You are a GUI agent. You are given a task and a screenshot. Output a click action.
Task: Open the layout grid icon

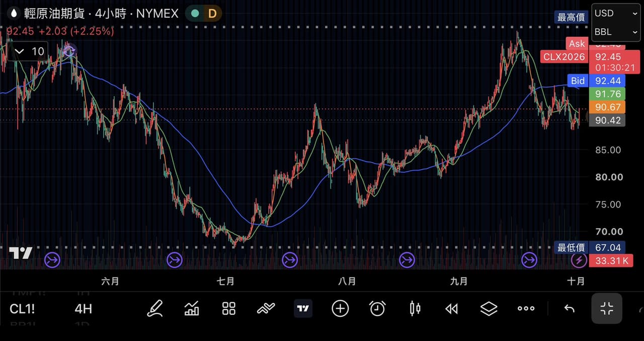pos(229,309)
